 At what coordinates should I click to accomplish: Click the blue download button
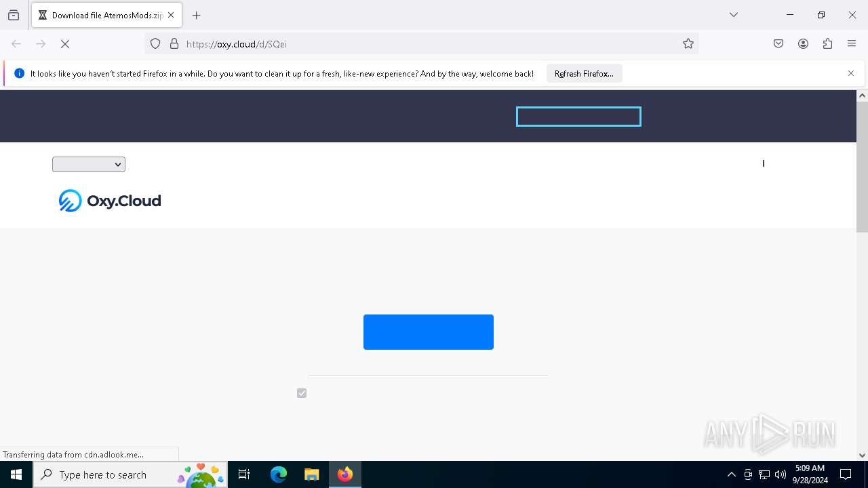[429, 332]
